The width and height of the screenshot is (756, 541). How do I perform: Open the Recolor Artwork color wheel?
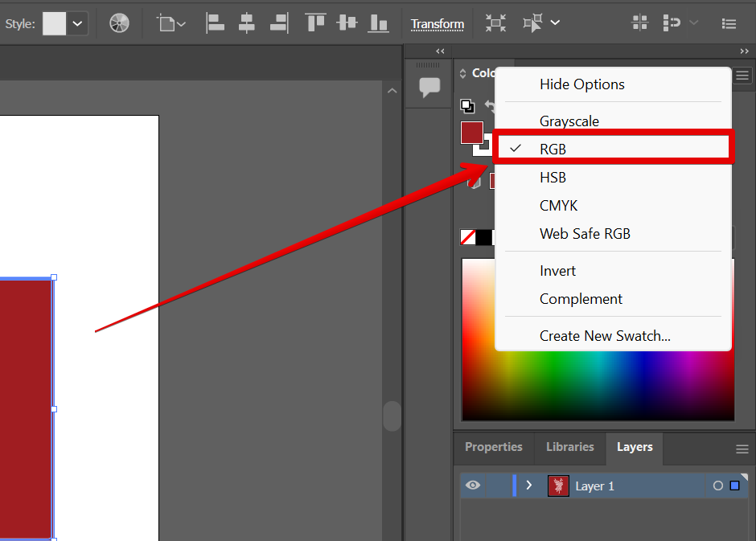[x=119, y=23]
